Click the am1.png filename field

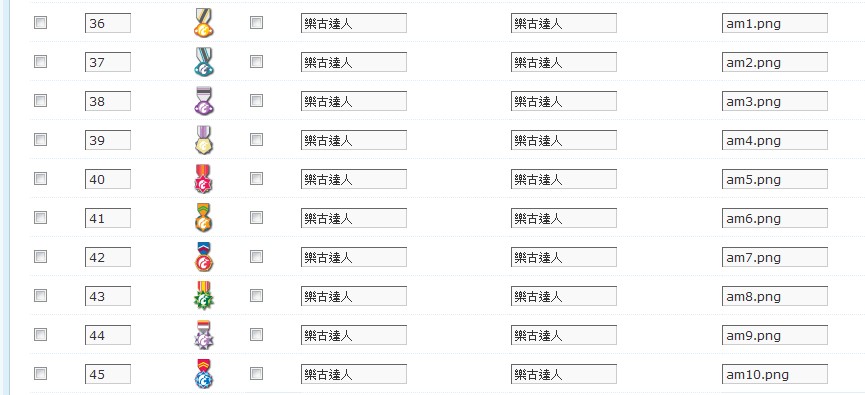(775, 23)
